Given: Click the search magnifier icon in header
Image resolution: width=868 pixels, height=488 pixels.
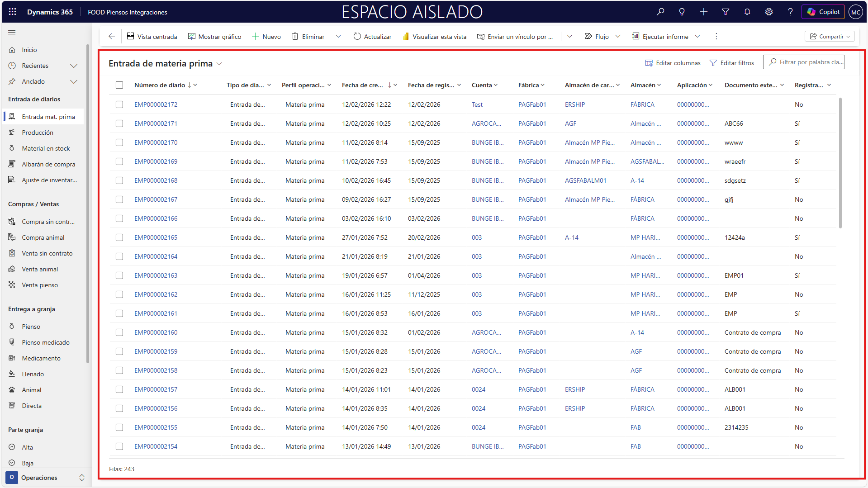Looking at the screenshot, I should [660, 12].
